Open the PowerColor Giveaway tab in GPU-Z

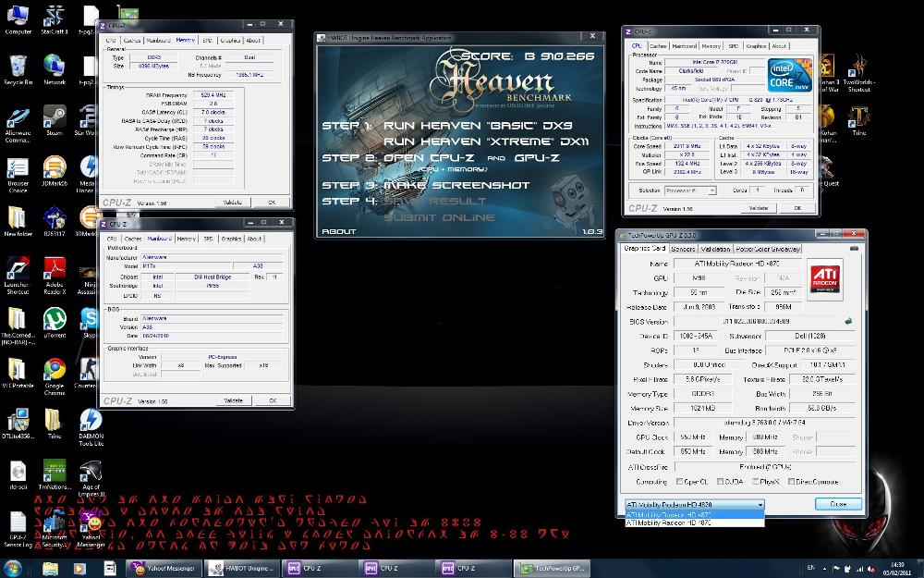(767, 249)
